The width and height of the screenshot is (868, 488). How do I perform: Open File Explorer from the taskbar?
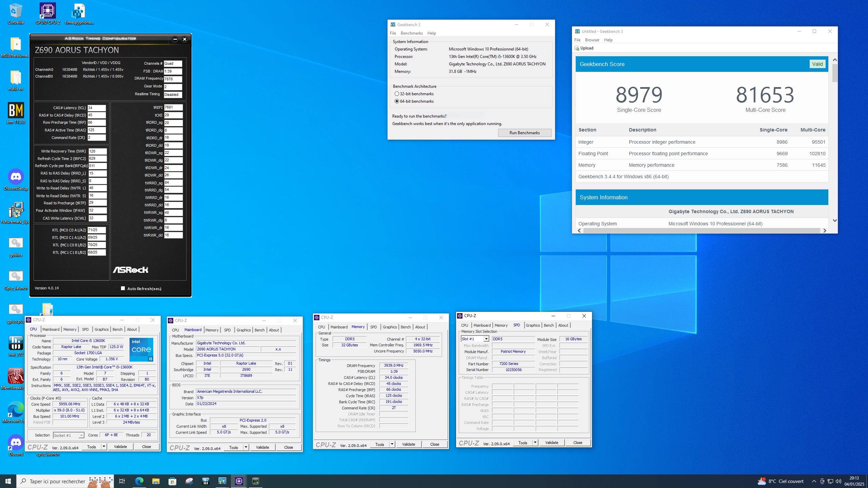(156, 481)
